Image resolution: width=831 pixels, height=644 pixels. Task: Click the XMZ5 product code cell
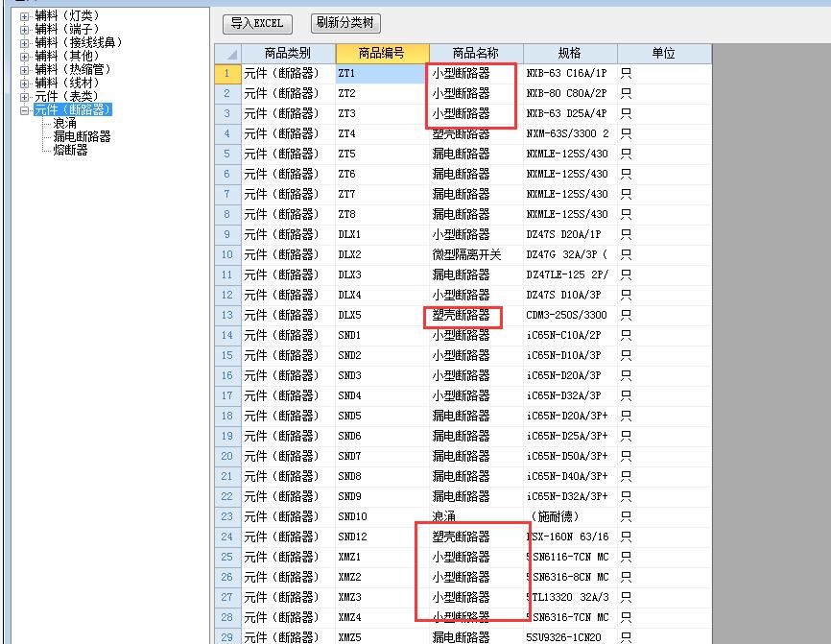pyautogui.click(x=382, y=637)
